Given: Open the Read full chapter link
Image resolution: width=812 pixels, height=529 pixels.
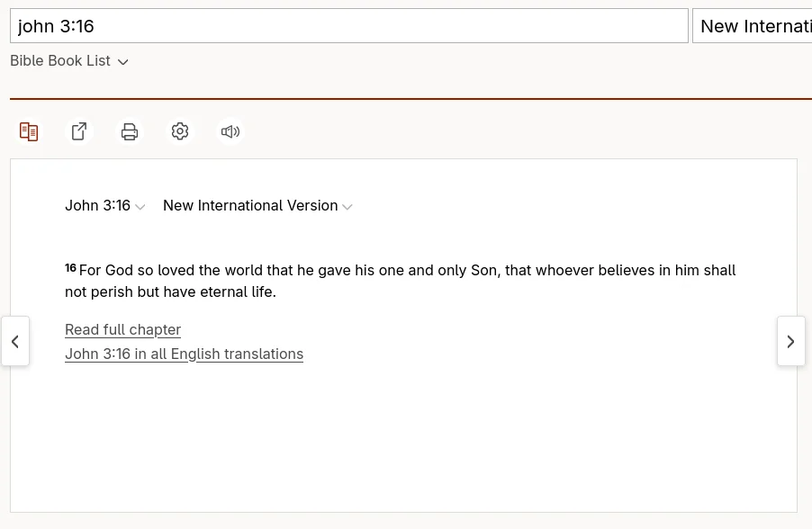Looking at the screenshot, I should 122,329.
